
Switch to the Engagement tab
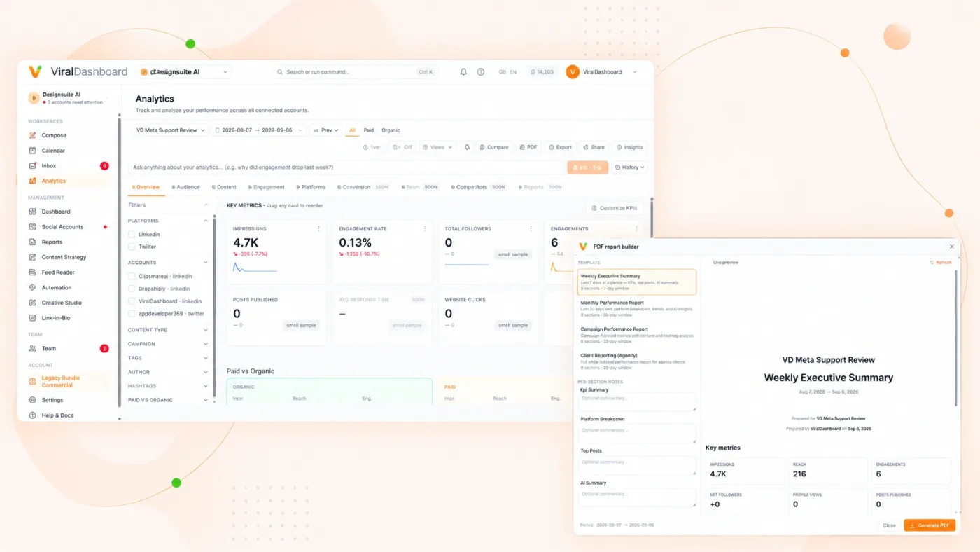pyautogui.click(x=266, y=187)
